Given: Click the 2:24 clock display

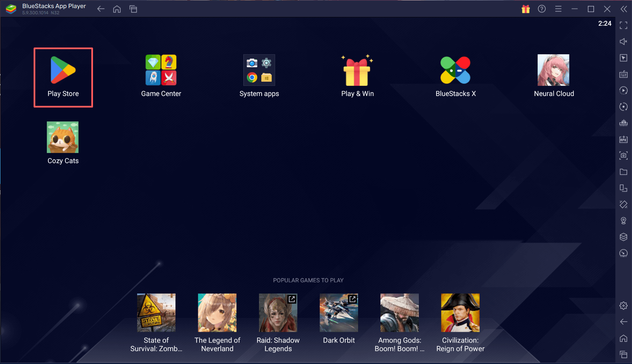Looking at the screenshot, I should coord(605,23).
